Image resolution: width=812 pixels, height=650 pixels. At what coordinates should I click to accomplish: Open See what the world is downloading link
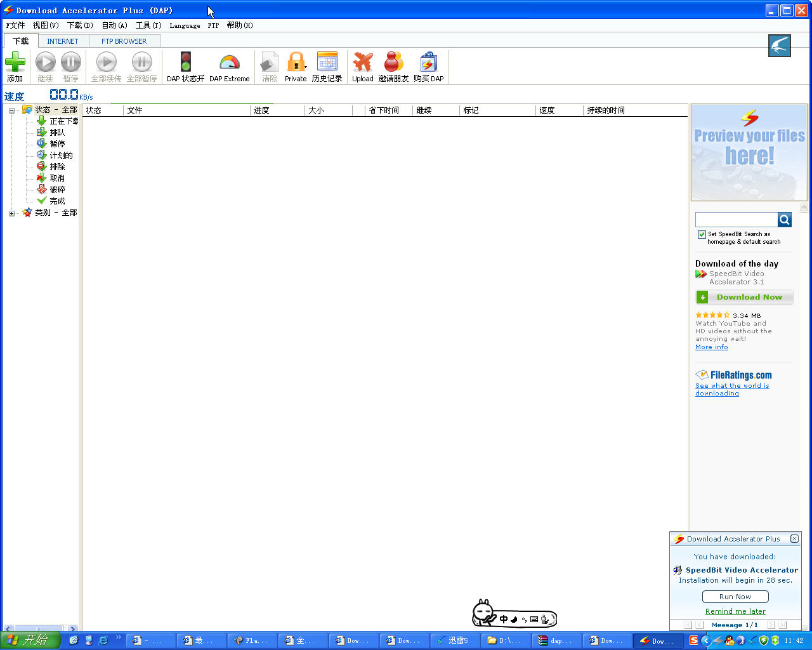732,390
